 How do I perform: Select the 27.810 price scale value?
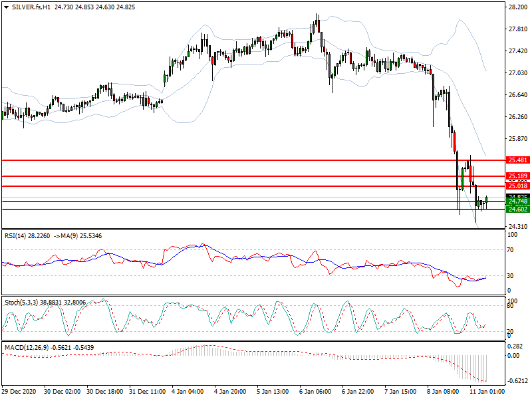(518, 29)
